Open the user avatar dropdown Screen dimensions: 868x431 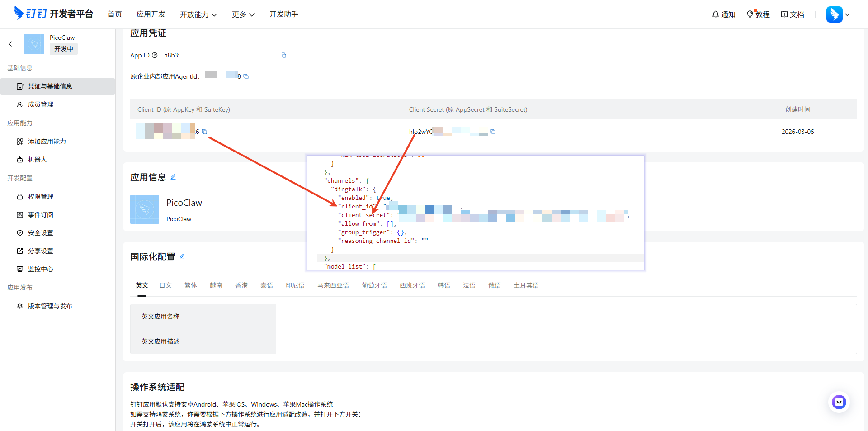point(838,14)
